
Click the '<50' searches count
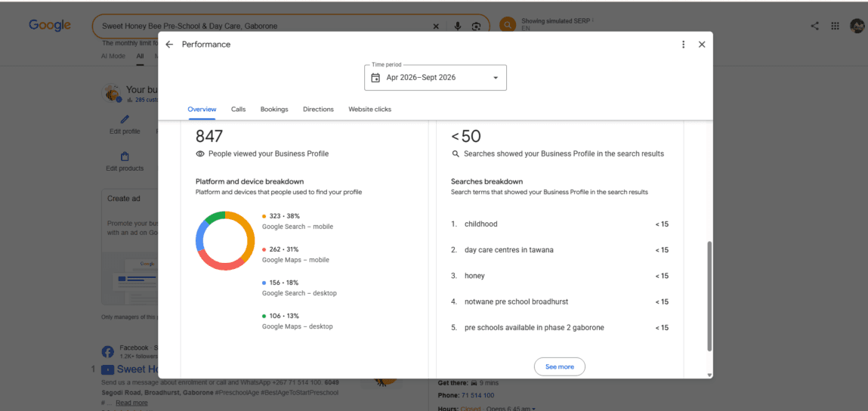(x=466, y=136)
